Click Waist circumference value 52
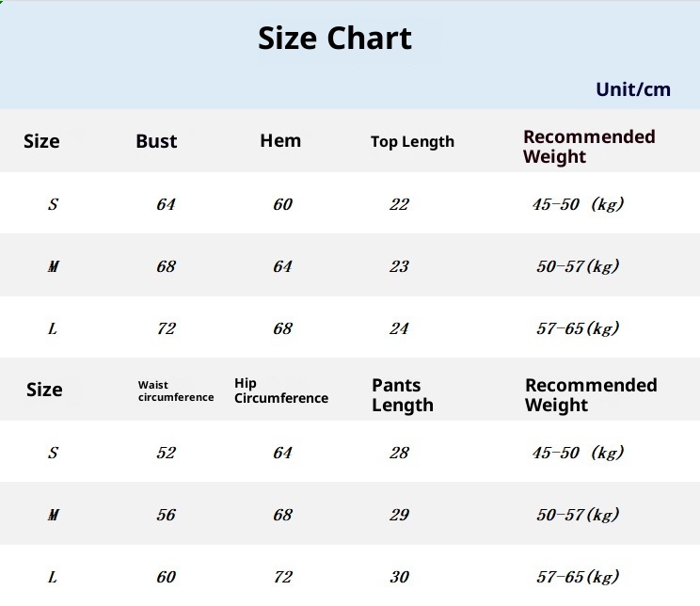 166,453
